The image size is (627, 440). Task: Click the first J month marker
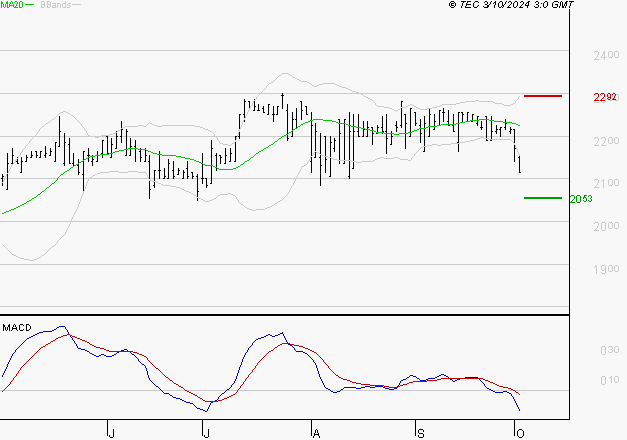click(112, 434)
